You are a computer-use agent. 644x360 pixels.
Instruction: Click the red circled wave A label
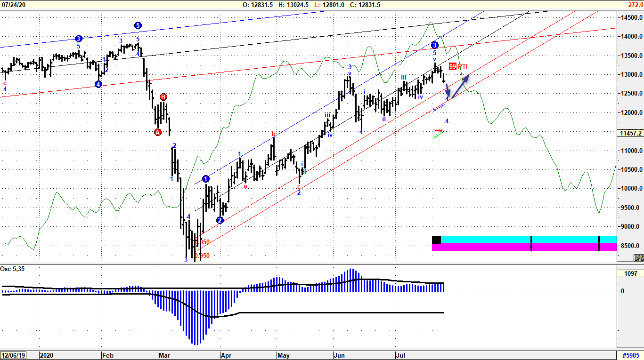pos(157,132)
